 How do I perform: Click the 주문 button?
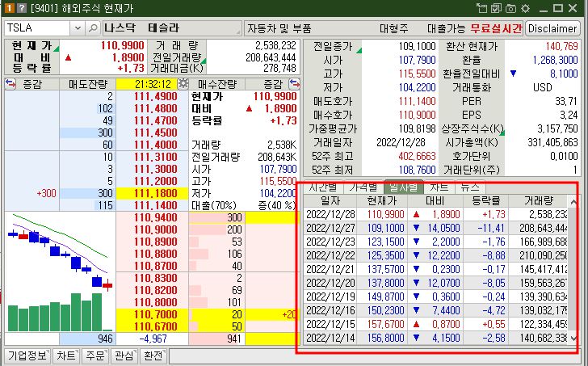[x=95, y=355]
